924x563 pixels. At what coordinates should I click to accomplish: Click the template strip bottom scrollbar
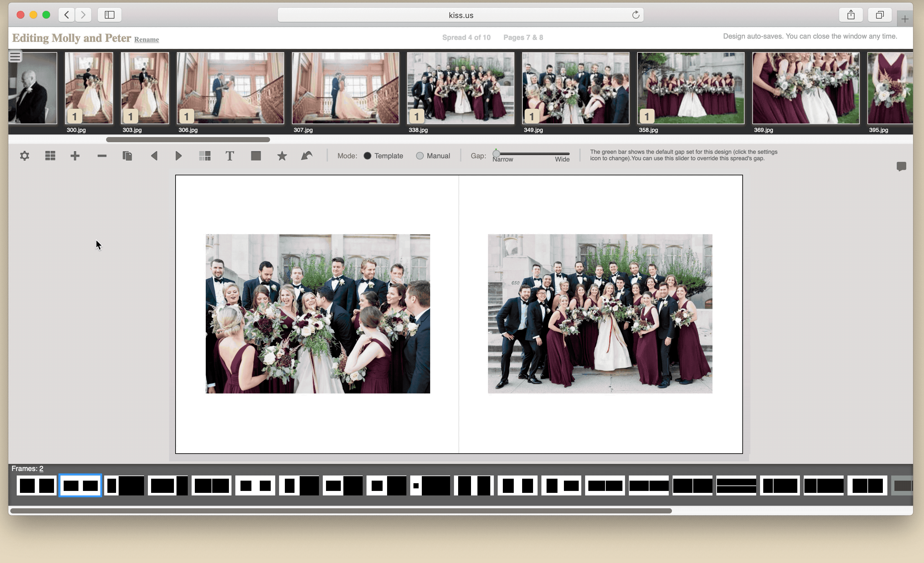(341, 511)
